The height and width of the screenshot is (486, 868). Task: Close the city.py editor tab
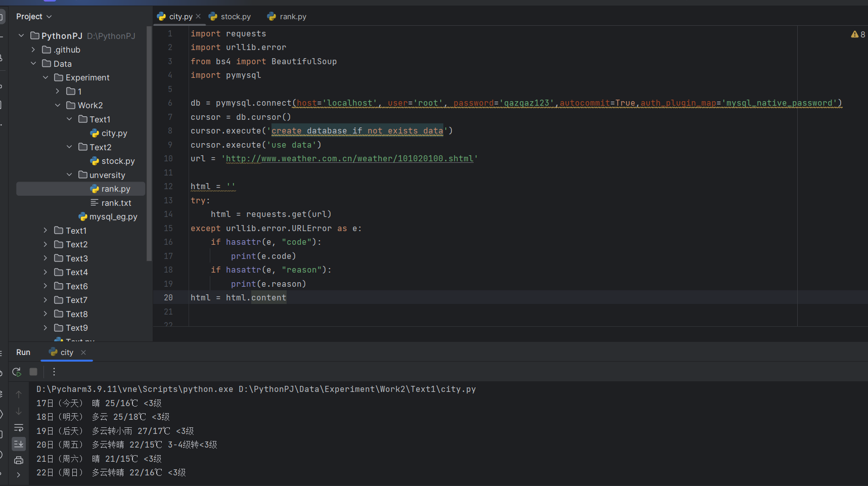pos(198,16)
